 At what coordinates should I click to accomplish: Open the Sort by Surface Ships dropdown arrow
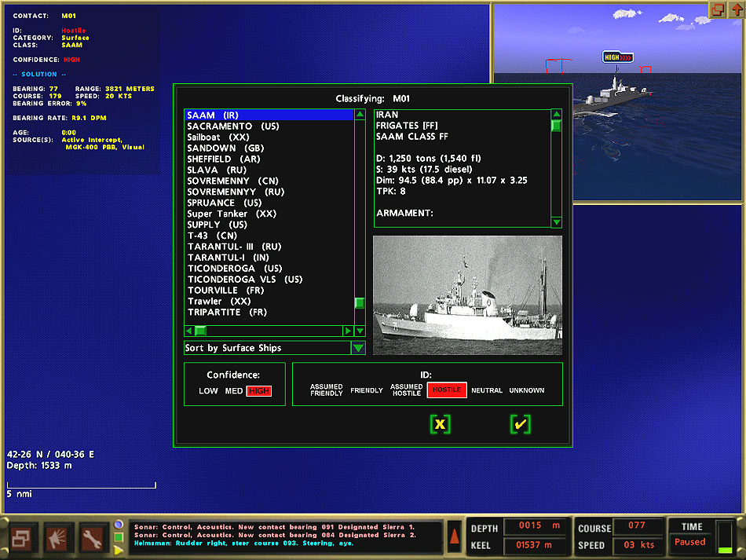point(358,348)
